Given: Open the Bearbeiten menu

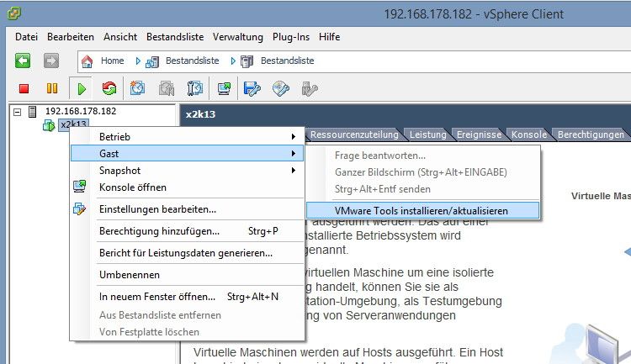Looking at the screenshot, I should pos(71,37).
